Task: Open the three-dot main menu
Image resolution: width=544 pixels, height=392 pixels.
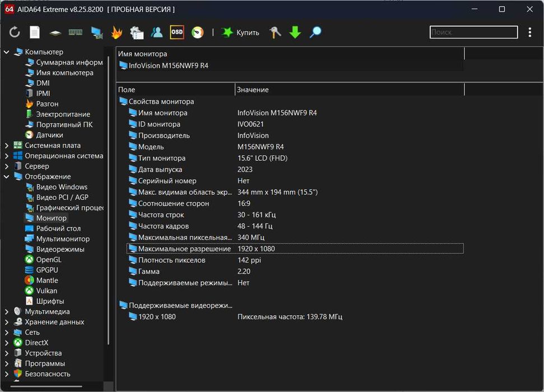Action: [530, 32]
